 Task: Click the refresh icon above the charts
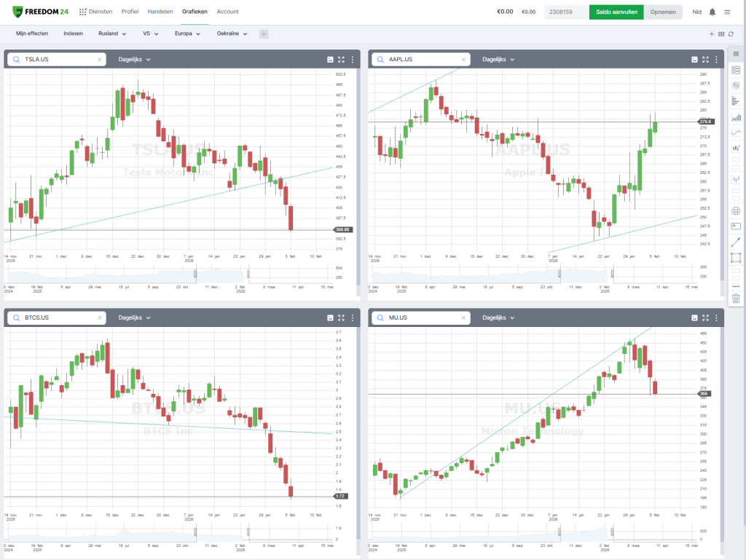click(731, 34)
